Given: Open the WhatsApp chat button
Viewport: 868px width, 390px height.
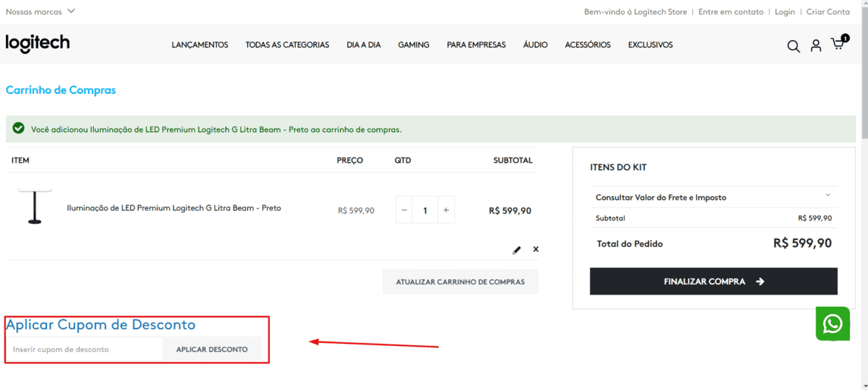Looking at the screenshot, I should pos(832,323).
